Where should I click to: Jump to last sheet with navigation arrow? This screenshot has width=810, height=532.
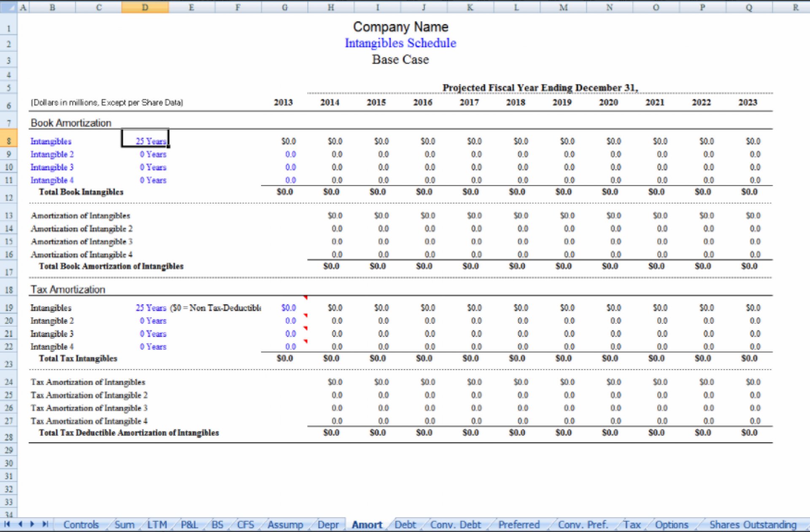click(45, 524)
